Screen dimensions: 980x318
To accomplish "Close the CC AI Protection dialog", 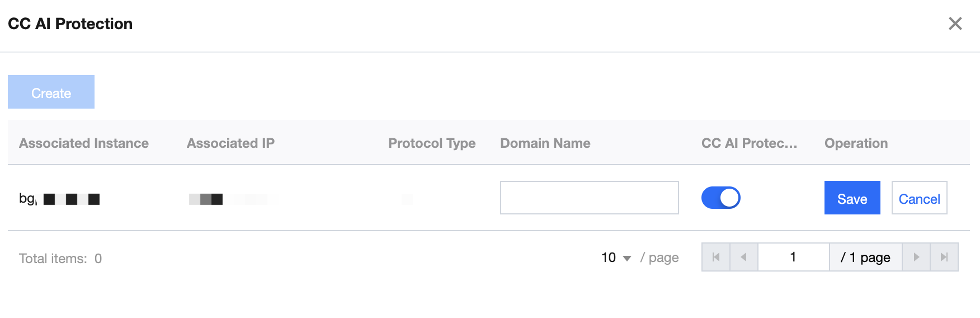I will pos(955,24).
